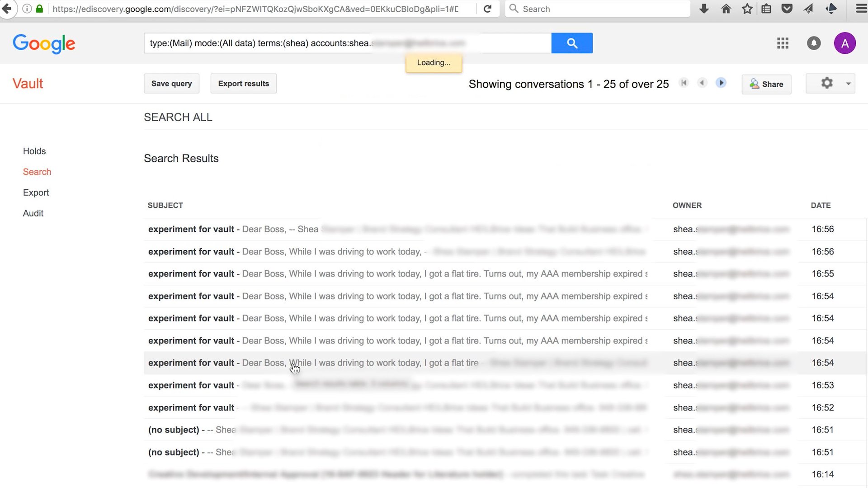Open 16:52 experiment for vault message
Screen dimensions: 868x488
[505, 408]
